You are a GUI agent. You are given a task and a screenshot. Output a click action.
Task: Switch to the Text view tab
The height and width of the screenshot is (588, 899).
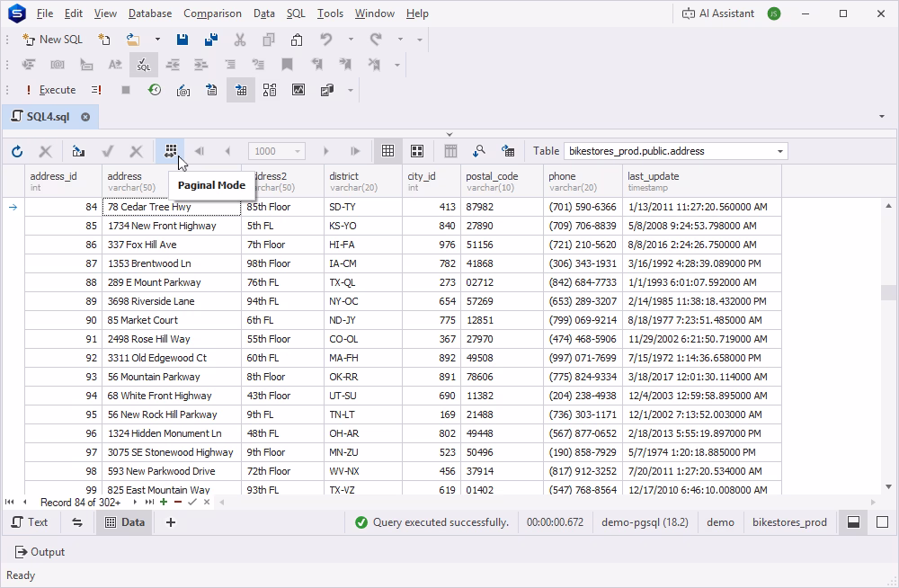coord(30,522)
